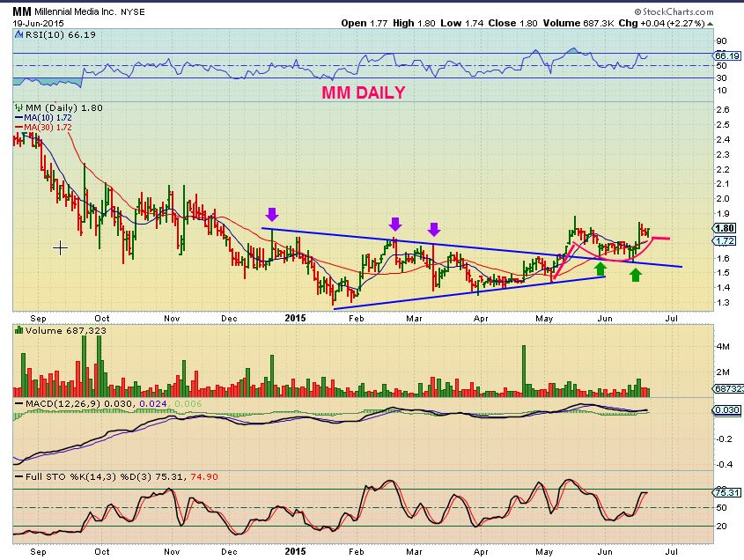This screenshot has height=560, width=744.
Task: Click the Nov label on the bottom time axis
Action: pos(172,551)
